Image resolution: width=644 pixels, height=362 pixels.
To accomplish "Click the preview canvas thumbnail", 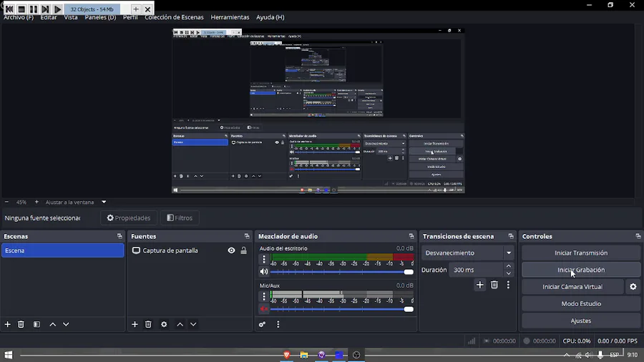I will click(318, 111).
